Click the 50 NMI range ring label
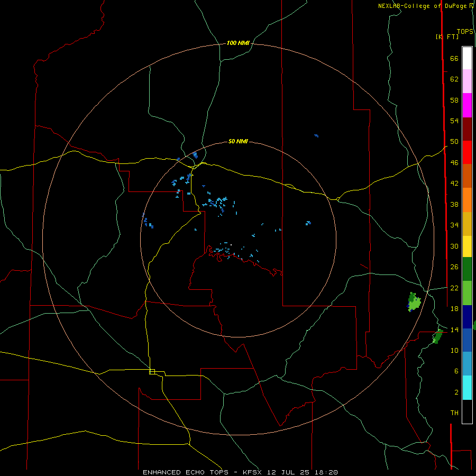Image resolution: width=476 pixels, height=476 pixels. point(238,141)
